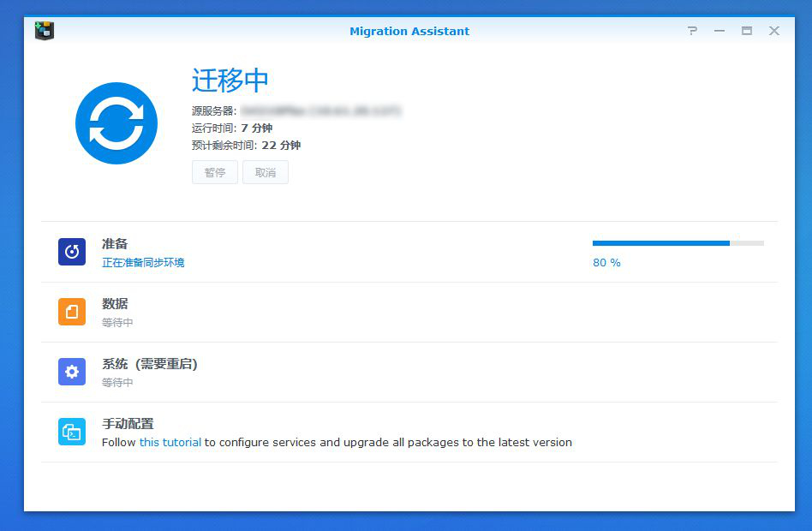
Task: Click the preparation progress bar
Action: [677, 243]
